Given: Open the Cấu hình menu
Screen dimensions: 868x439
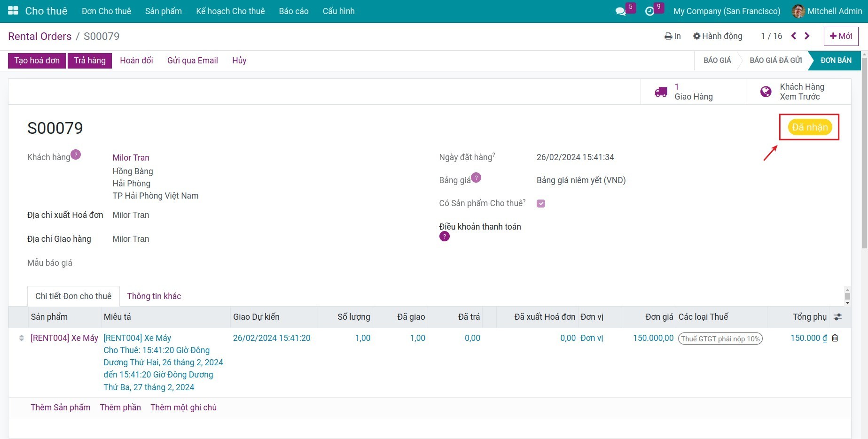Looking at the screenshot, I should pos(338,11).
